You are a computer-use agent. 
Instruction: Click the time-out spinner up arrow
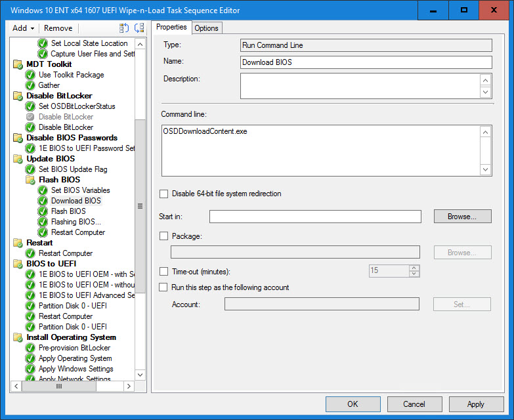coord(414,268)
